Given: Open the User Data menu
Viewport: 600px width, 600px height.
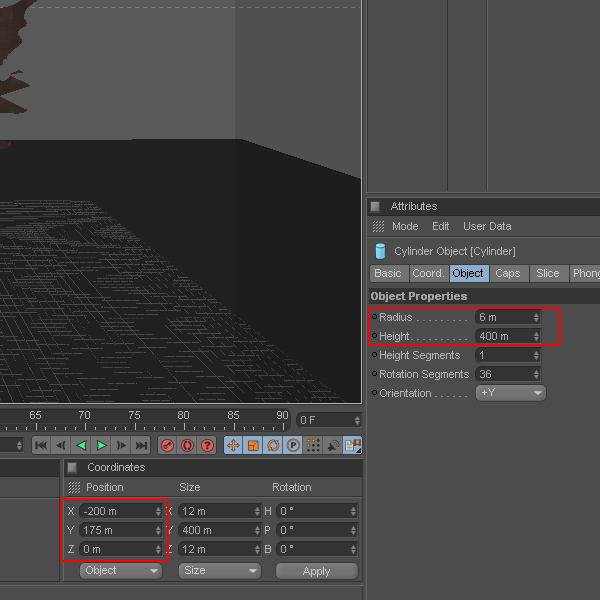Looking at the screenshot, I should (487, 226).
